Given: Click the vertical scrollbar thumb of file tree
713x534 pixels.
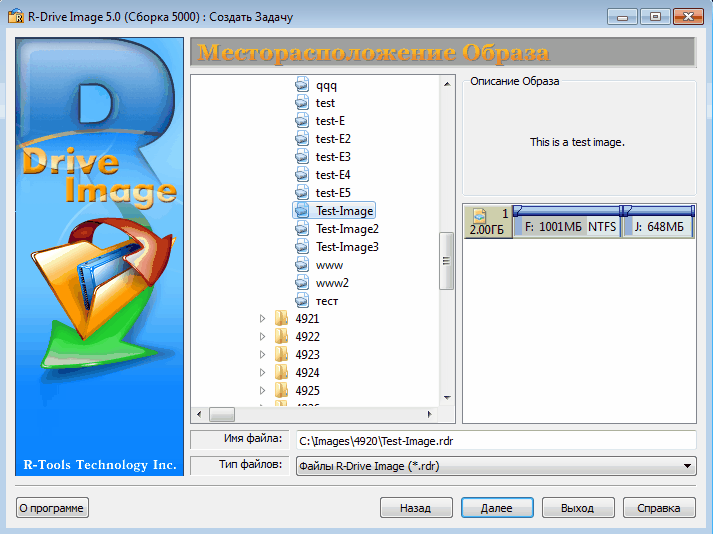Looking at the screenshot, I should coord(447,261).
